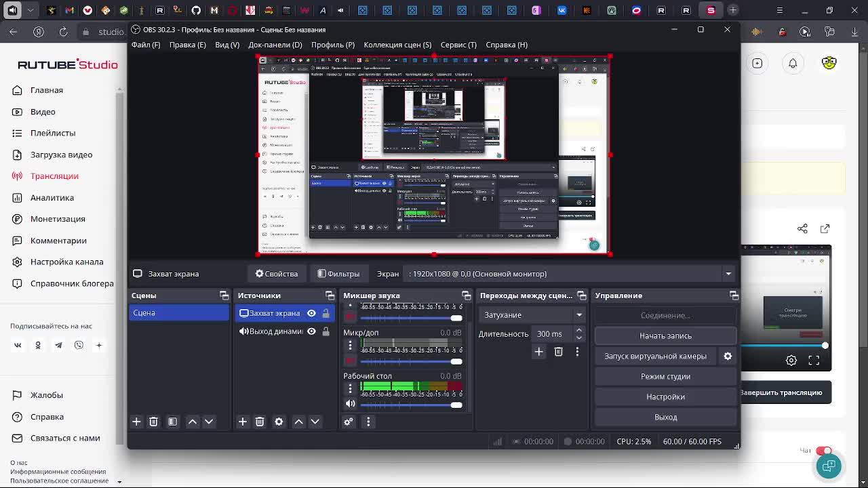
Task: Hide the Захват экрана source
Action: [311, 313]
